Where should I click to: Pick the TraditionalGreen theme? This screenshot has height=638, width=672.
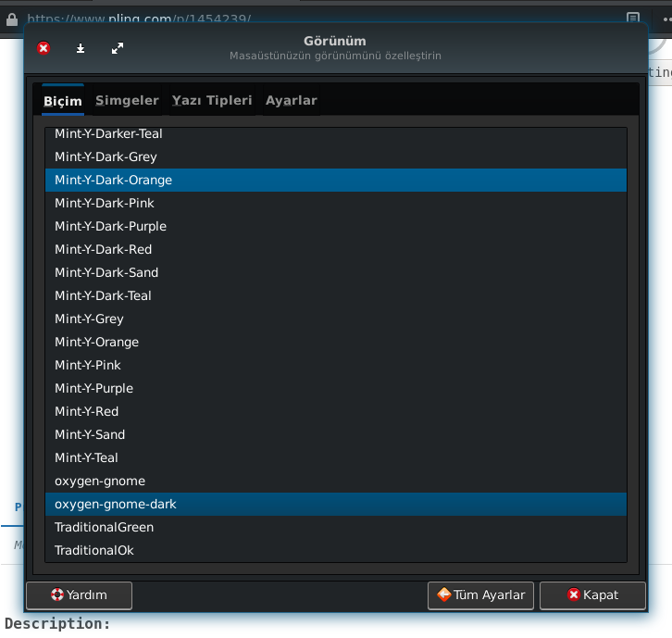pyautogui.click(x=336, y=528)
